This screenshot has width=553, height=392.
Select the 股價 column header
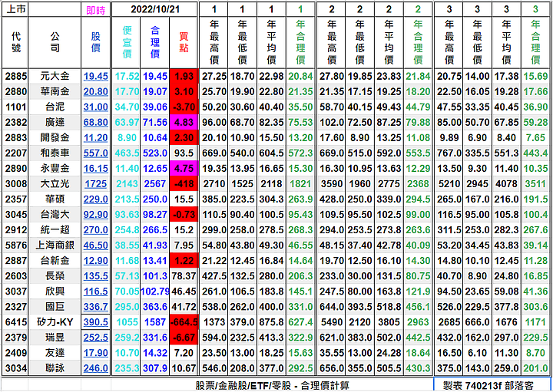[x=95, y=43]
